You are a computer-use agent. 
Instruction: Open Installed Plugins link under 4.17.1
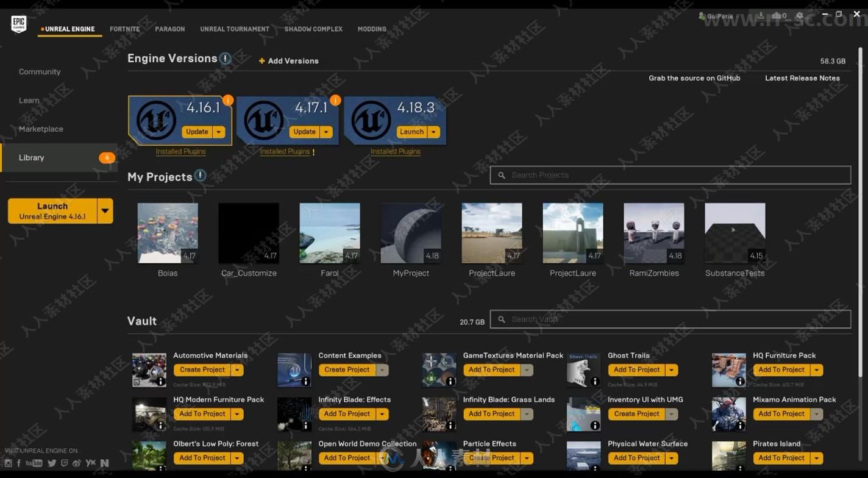click(285, 151)
